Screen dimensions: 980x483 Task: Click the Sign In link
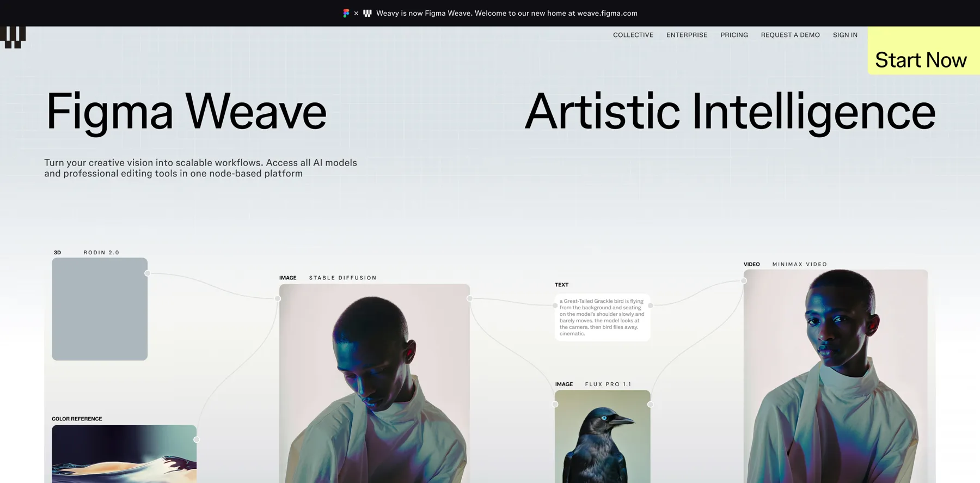coord(845,35)
